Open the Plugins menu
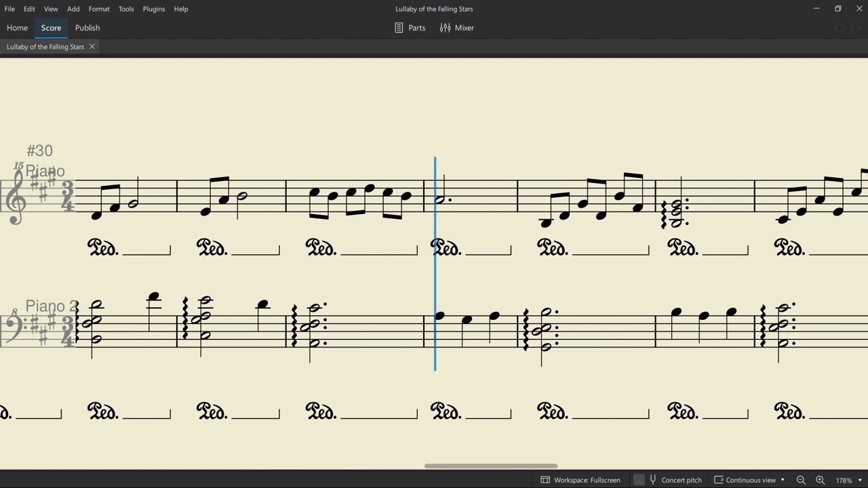This screenshot has width=868, height=488. (154, 9)
